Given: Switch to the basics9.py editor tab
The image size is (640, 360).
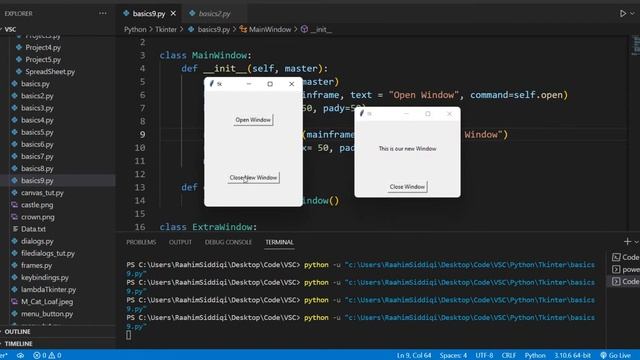Looking at the screenshot, I should (149, 13).
